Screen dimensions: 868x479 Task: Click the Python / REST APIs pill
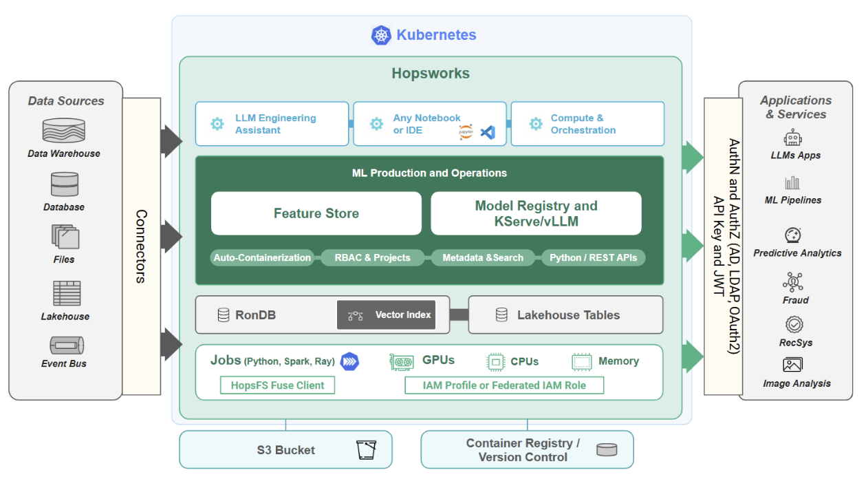pos(593,258)
